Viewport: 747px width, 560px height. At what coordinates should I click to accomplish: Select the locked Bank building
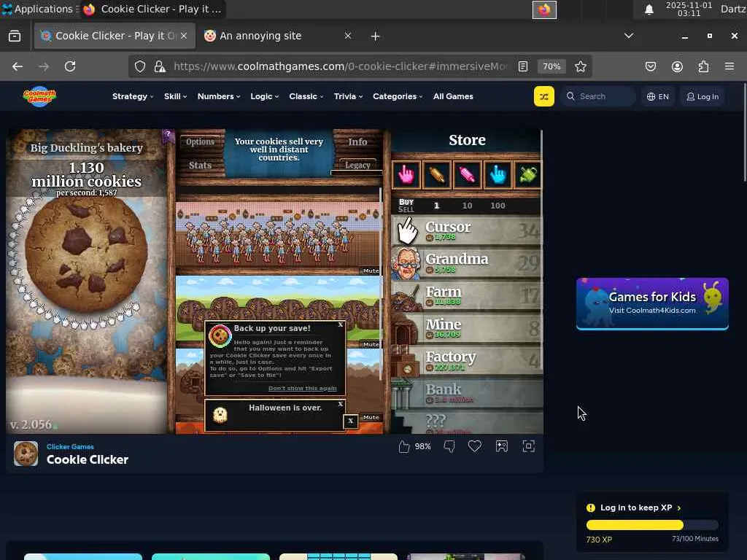coord(466,393)
